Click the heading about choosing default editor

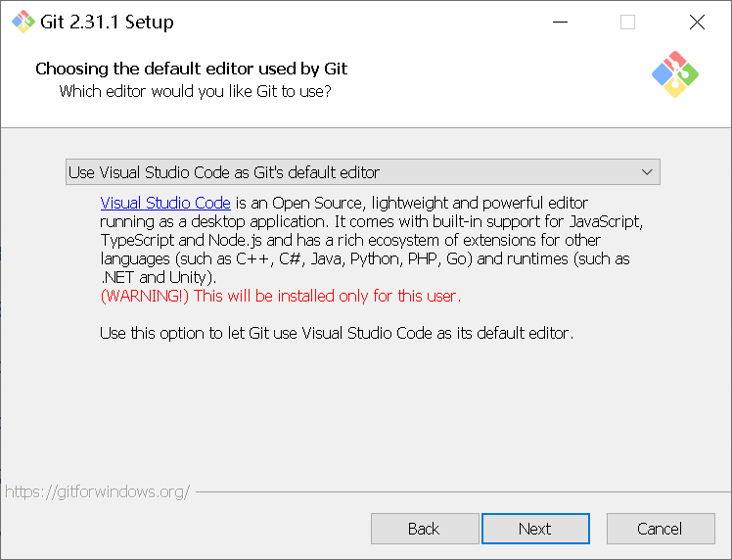(192, 69)
